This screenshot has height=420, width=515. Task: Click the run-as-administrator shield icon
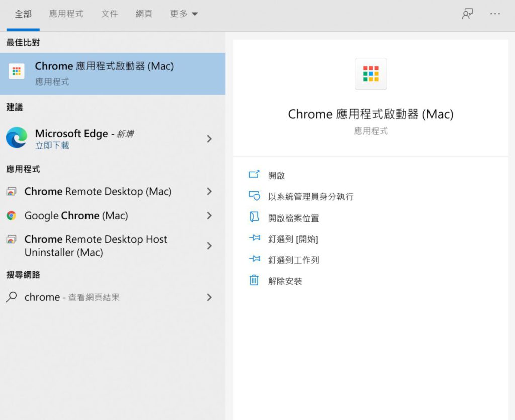254,196
